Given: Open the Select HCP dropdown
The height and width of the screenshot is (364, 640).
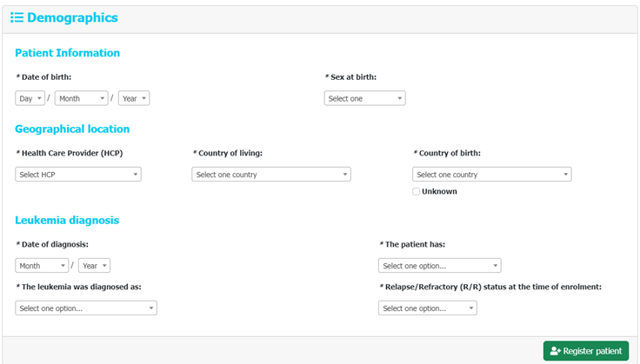Looking at the screenshot, I should [x=78, y=175].
